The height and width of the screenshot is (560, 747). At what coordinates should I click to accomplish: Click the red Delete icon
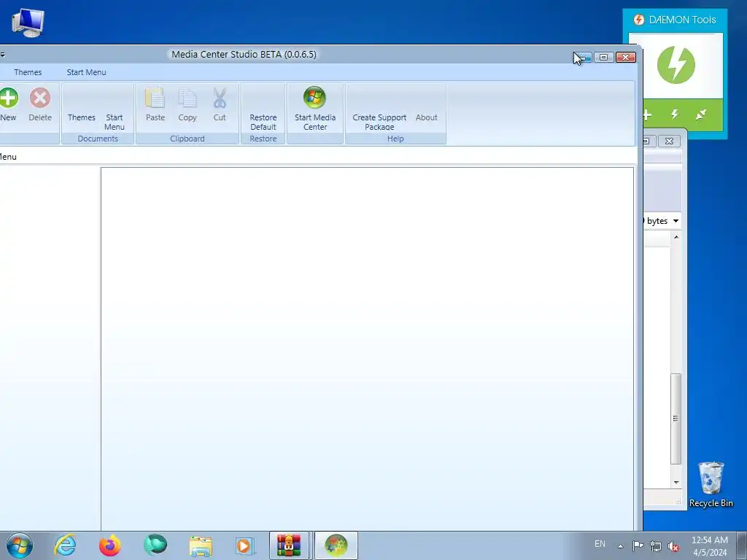(x=40, y=98)
